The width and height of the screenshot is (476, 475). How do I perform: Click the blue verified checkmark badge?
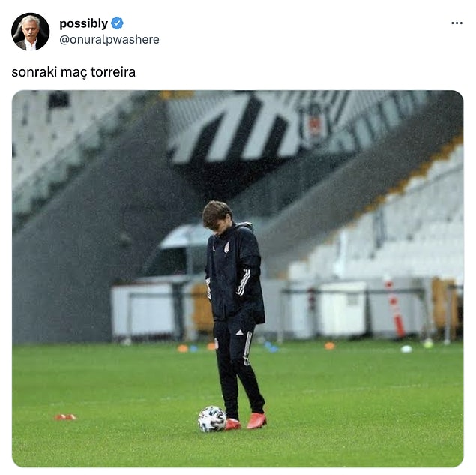coord(117,23)
